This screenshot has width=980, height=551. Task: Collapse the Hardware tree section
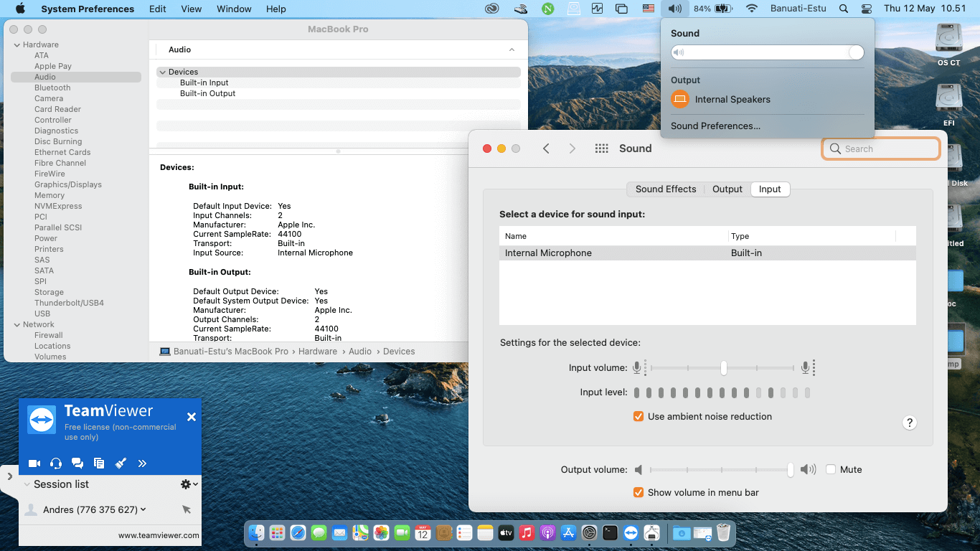[17, 44]
